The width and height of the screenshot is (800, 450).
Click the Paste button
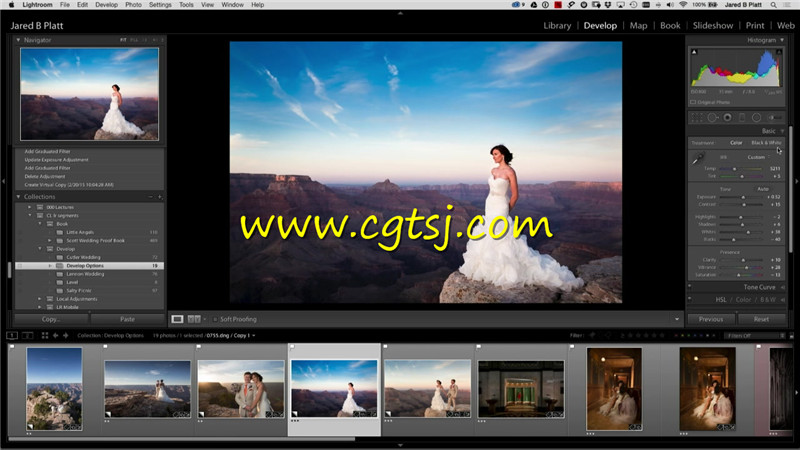pyautogui.click(x=128, y=319)
